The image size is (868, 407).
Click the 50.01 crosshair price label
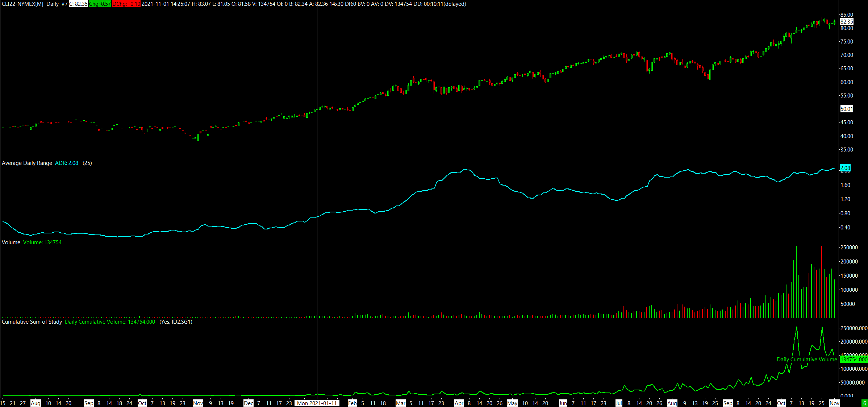(847, 109)
